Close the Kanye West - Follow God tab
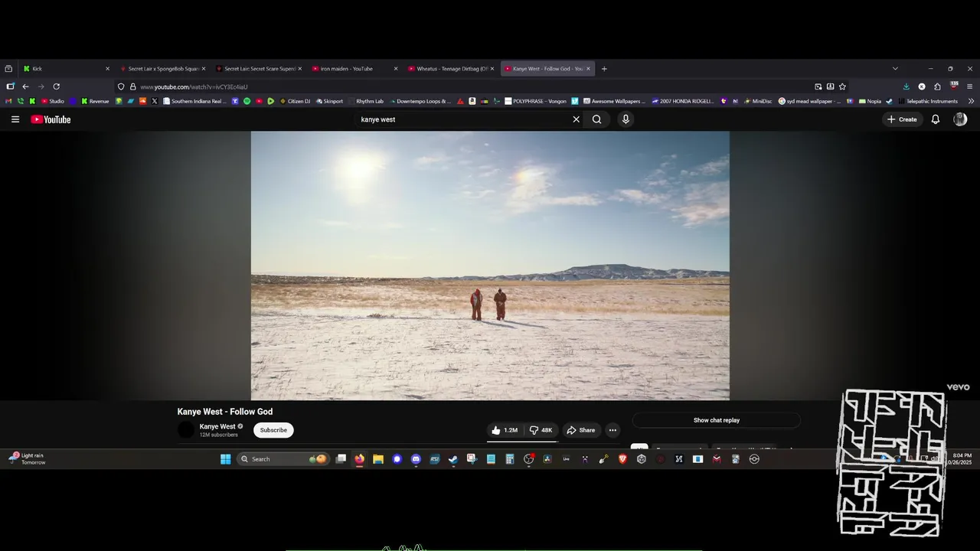The image size is (980, 551). coord(589,69)
